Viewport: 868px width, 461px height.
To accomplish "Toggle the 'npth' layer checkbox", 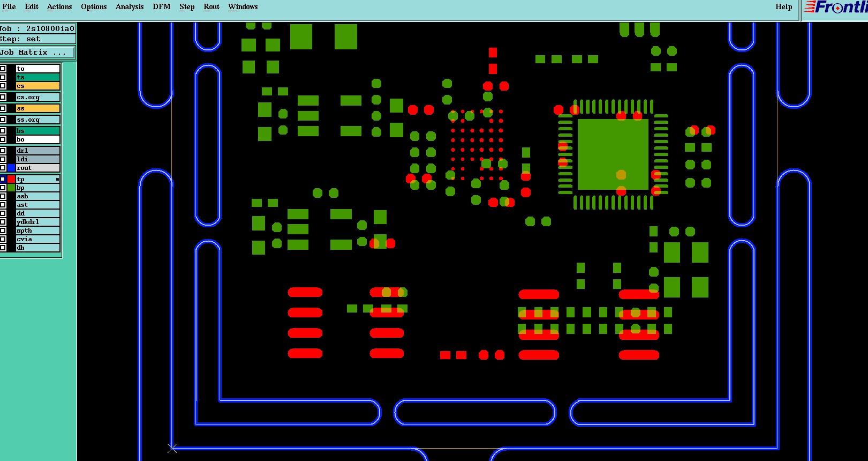I will click(x=3, y=230).
